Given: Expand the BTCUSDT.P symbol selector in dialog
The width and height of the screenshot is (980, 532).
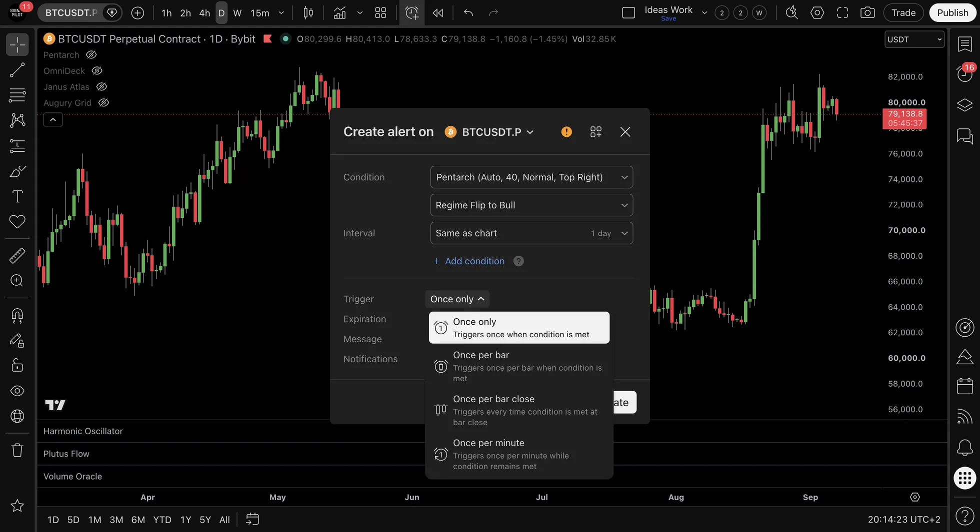Looking at the screenshot, I should pos(490,132).
